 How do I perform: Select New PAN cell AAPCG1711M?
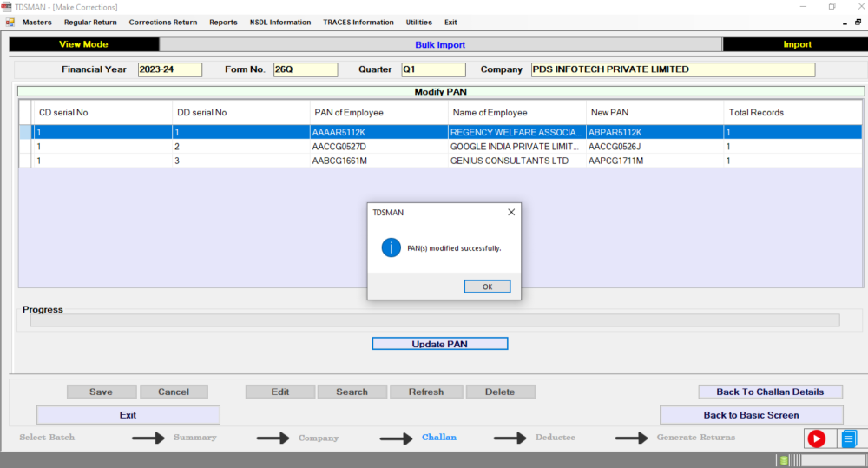(654, 161)
